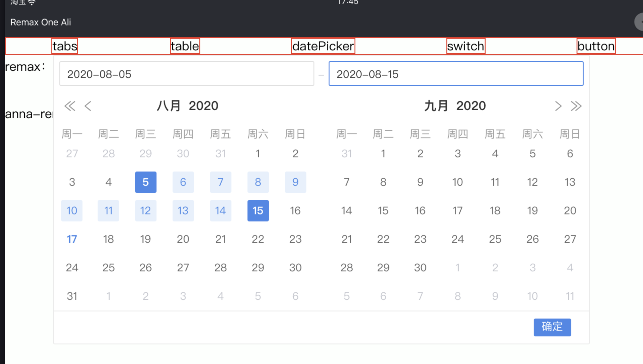Pick September 10 in right calendar

[x=458, y=182]
